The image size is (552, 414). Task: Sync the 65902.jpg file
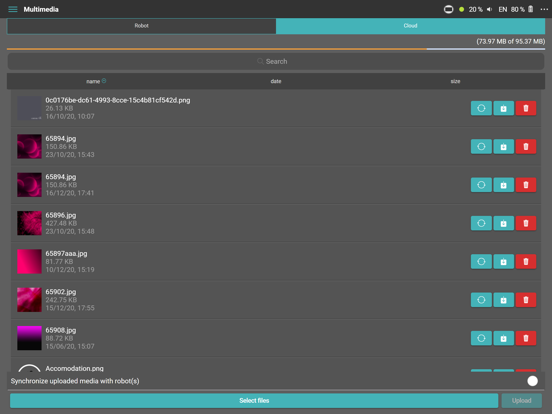point(481,300)
